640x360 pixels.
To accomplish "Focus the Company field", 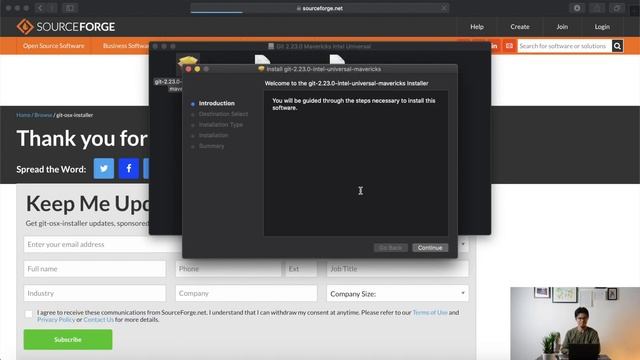I will pos(246,293).
